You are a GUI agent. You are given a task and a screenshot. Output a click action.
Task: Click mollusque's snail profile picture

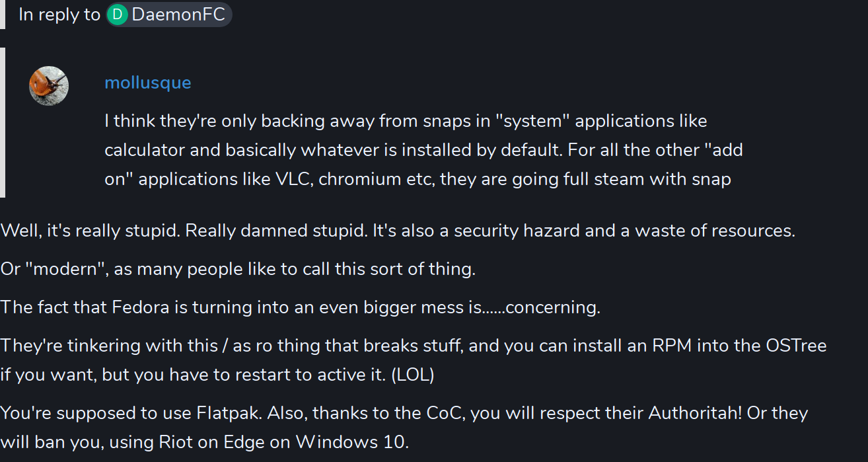(49, 85)
